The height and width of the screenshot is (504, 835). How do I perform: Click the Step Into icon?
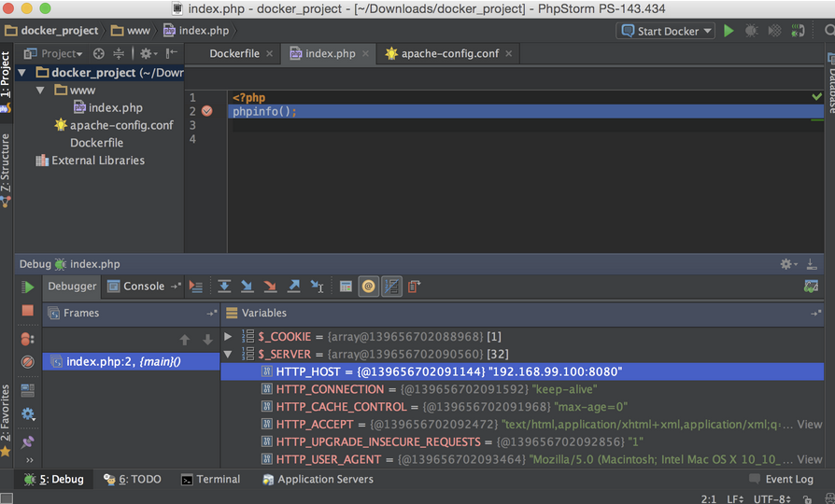point(248,287)
